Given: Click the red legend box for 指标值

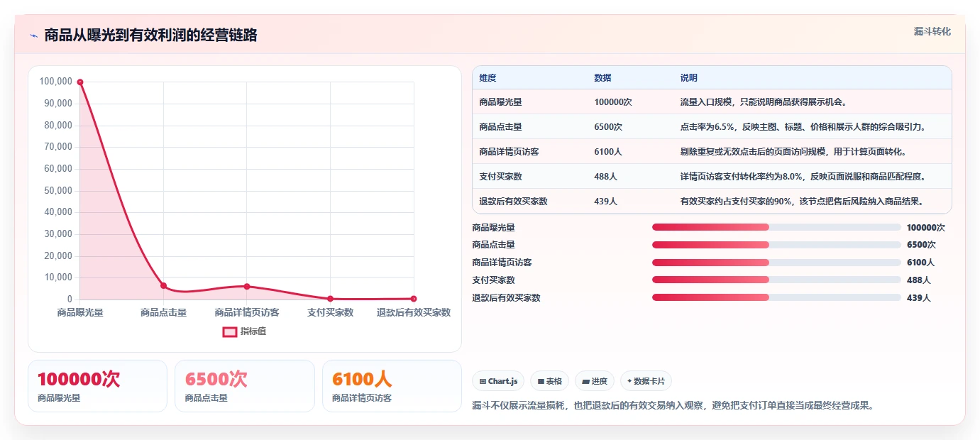Looking at the screenshot, I should [x=229, y=331].
